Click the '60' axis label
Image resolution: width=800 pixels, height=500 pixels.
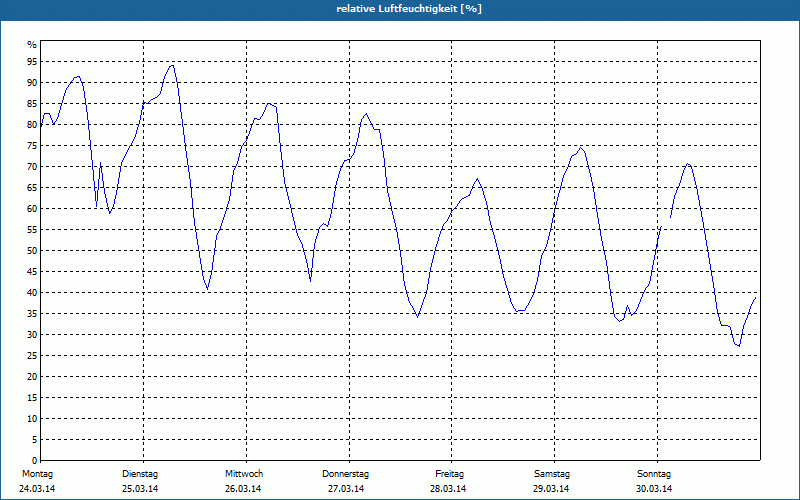(32, 209)
